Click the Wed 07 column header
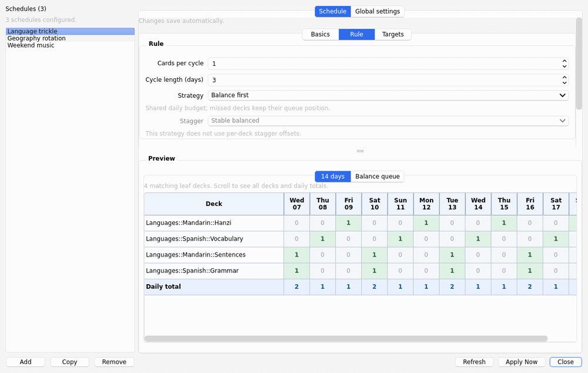Screen dimensions: 588x373 point(296,204)
